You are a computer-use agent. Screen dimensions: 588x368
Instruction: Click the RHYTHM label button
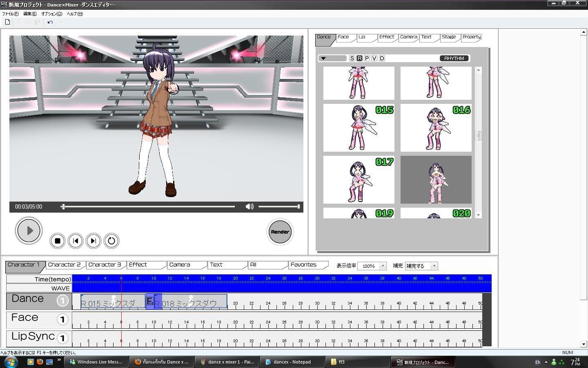tap(454, 58)
